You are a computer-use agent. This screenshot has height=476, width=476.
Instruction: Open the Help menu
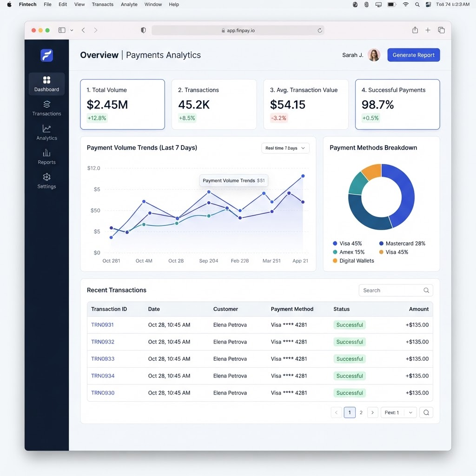click(174, 4)
